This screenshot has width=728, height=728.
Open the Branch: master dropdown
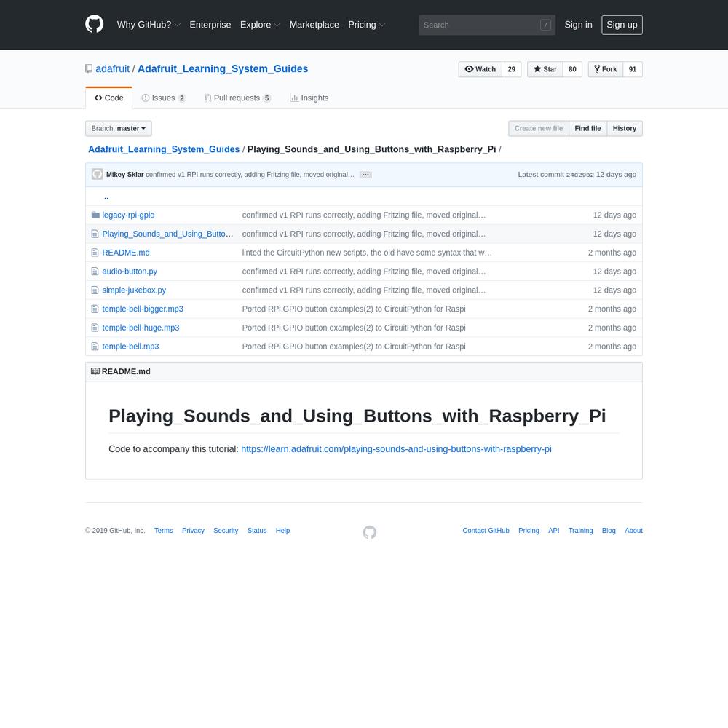point(119,129)
